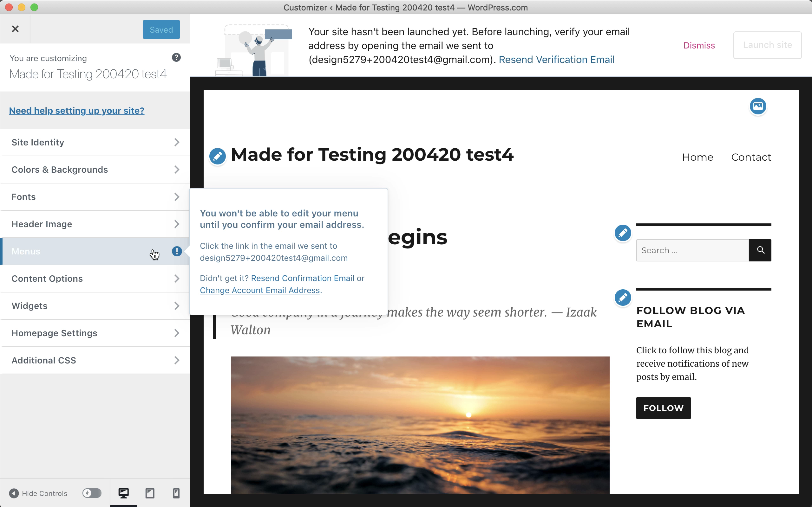The image size is (812, 507).
Task: Switch to tablet preview mode
Action: [x=150, y=493]
